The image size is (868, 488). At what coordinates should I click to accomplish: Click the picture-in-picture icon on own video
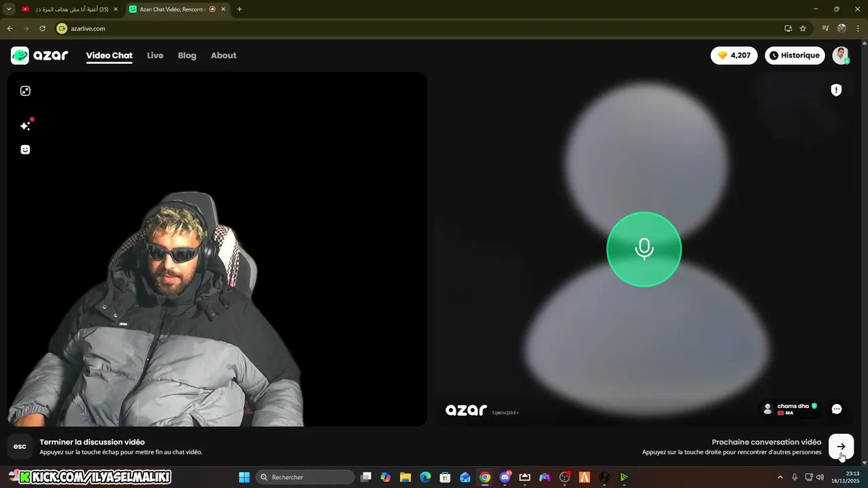click(25, 91)
